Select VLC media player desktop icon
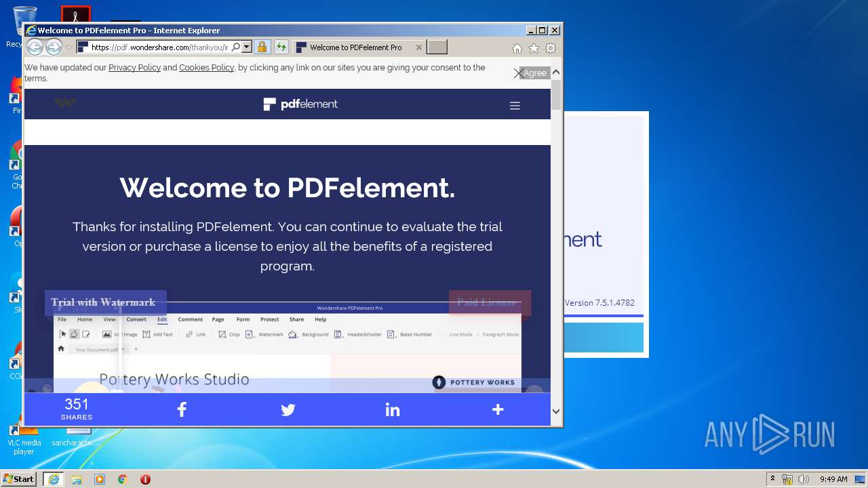The image size is (868, 488). click(24, 439)
